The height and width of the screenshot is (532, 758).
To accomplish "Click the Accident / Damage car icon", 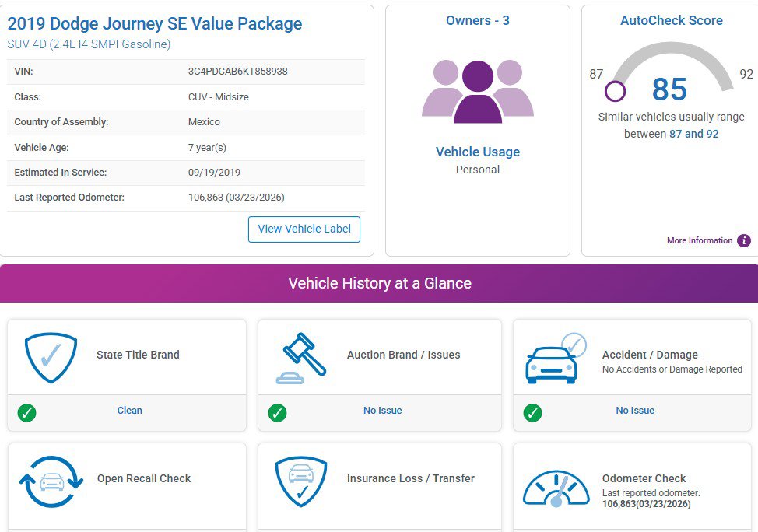I will point(556,358).
